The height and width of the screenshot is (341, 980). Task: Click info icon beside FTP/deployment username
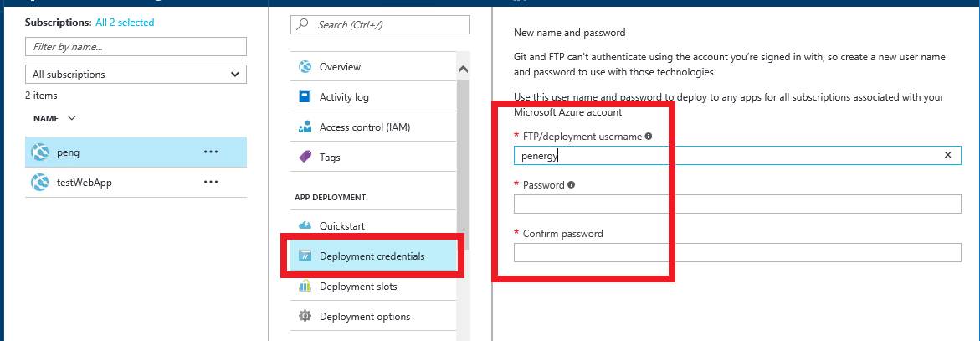point(648,136)
